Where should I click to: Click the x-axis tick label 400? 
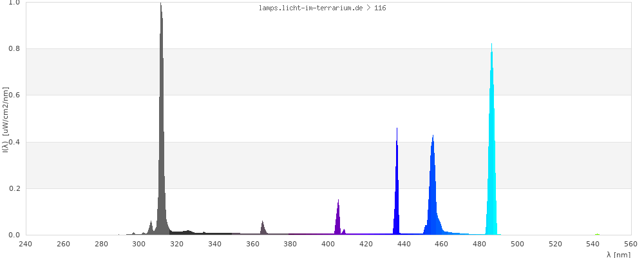290,244
